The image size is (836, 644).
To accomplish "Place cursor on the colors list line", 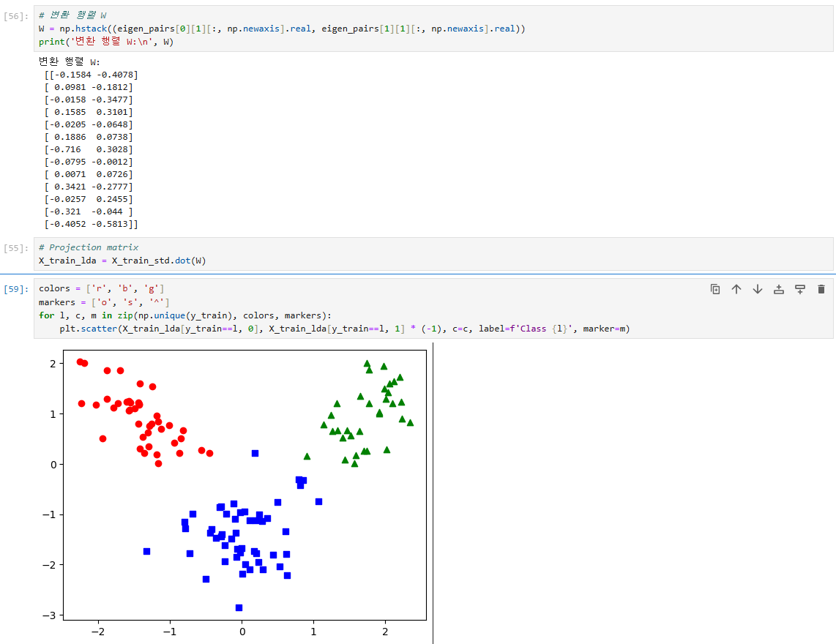I will 102,288.
